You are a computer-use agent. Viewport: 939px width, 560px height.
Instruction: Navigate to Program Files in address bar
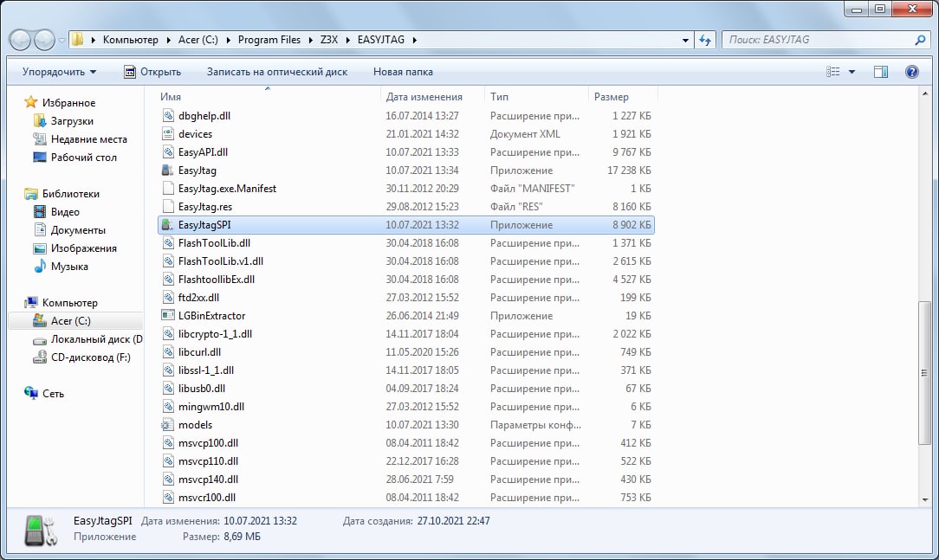(x=269, y=40)
